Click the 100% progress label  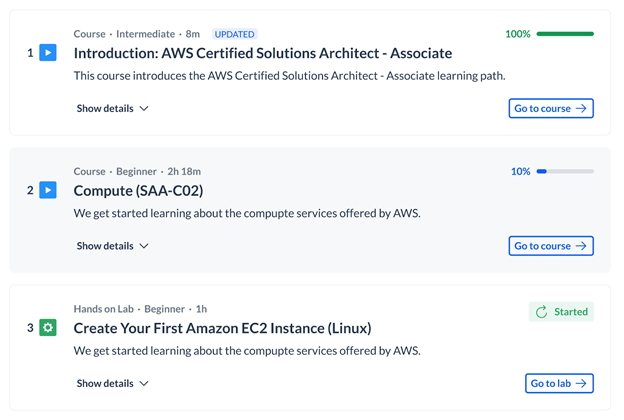(x=518, y=34)
